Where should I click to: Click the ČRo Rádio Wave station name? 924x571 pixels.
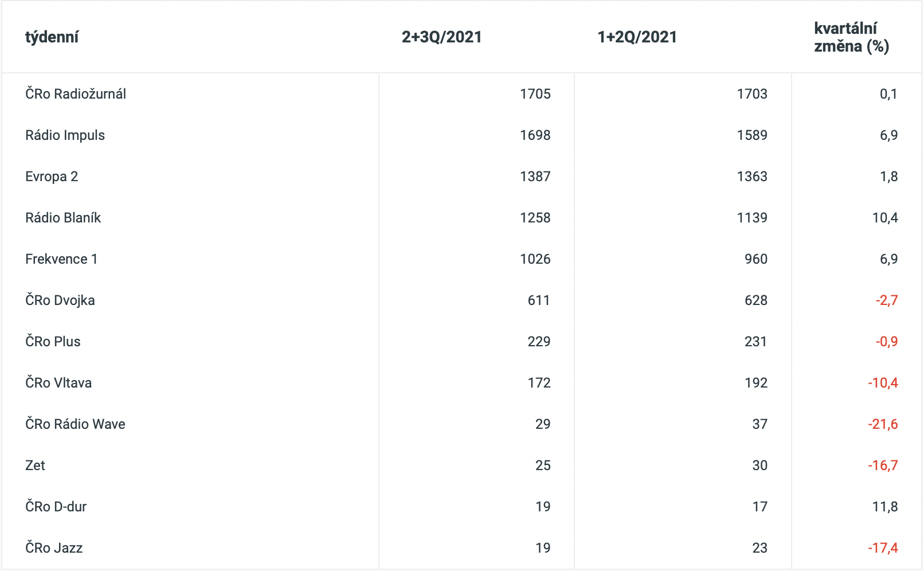click(x=75, y=424)
